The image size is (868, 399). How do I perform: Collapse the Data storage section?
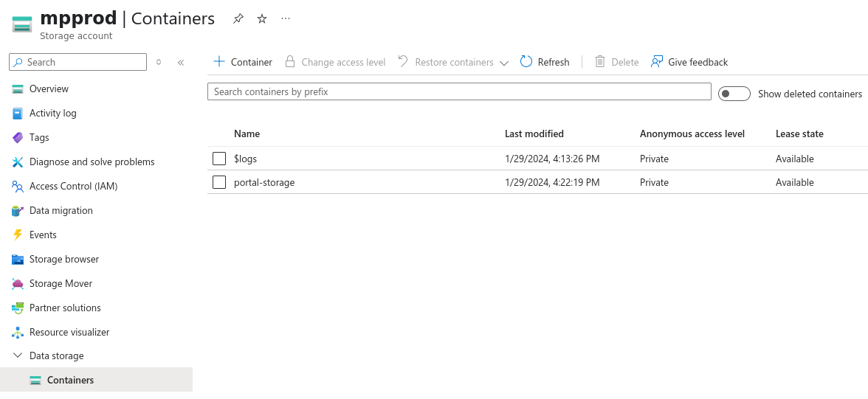[18, 355]
